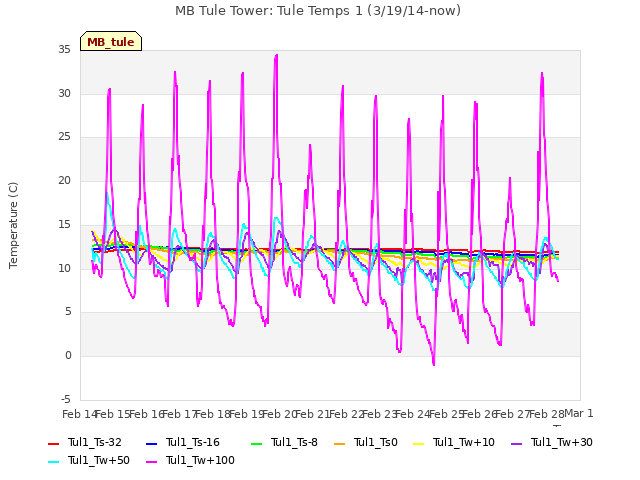Click the MB_tule label box

click(x=111, y=41)
